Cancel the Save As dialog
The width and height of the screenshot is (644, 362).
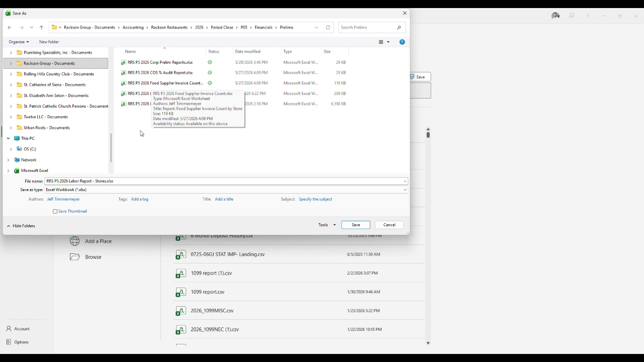click(x=389, y=225)
